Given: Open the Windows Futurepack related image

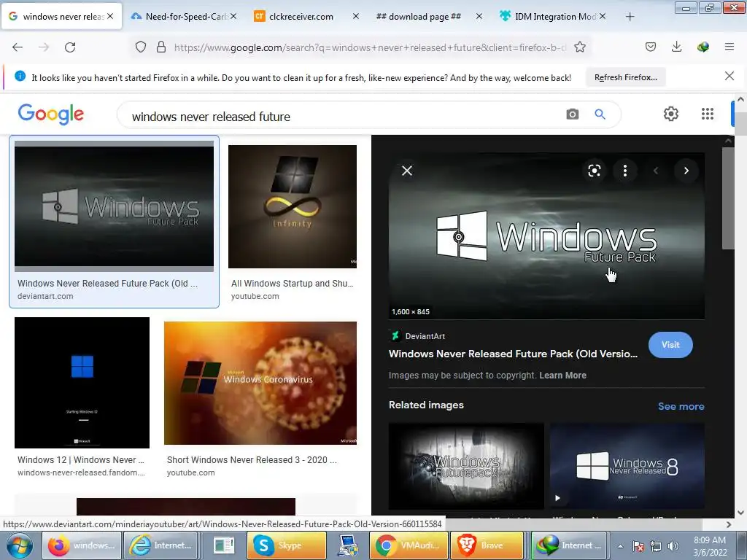Looking at the screenshot, I should (x=466, y=466).
